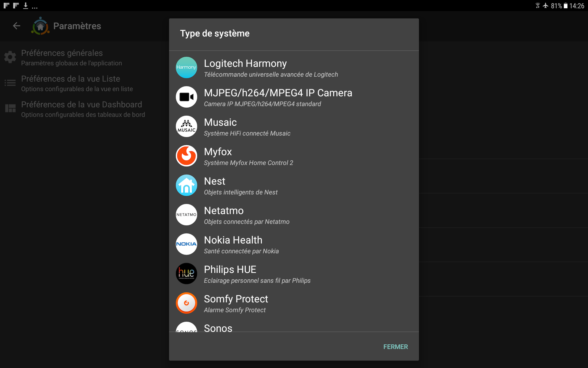Click the Myfox Home Control icon

pos(186,156)
